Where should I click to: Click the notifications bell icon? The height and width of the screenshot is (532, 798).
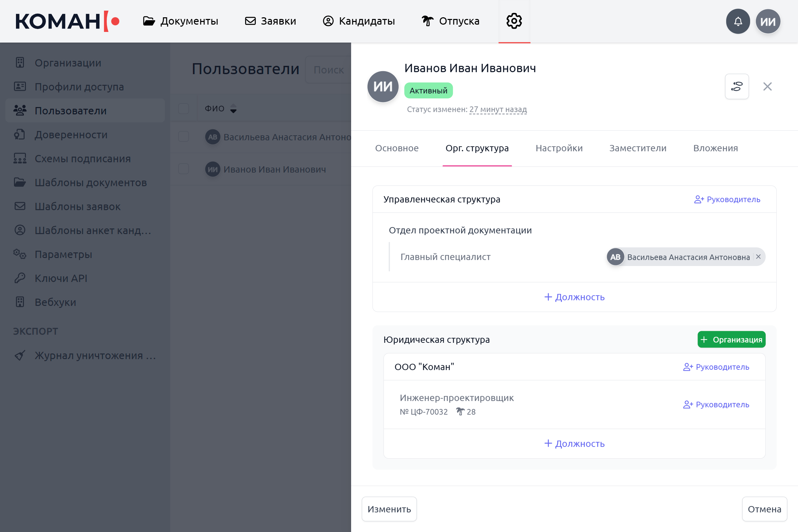pyautogui.click(x=737, y=21)
